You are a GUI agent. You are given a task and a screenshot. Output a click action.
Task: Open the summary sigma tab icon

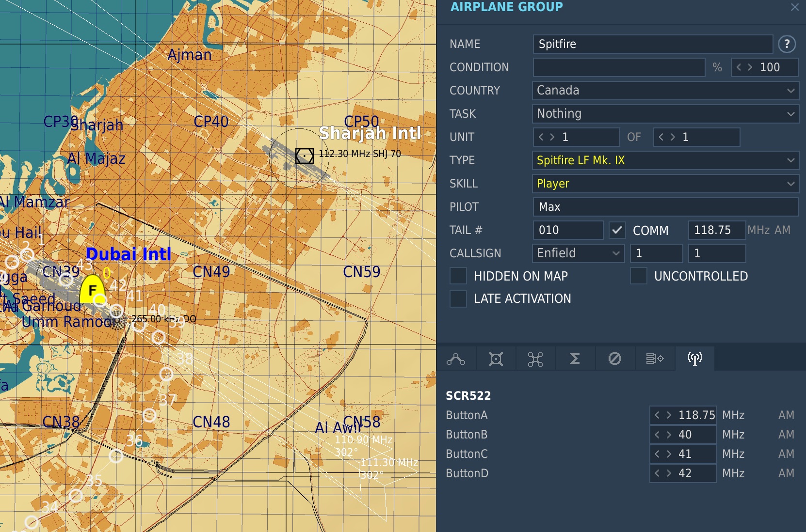click(x=575, y=359)
